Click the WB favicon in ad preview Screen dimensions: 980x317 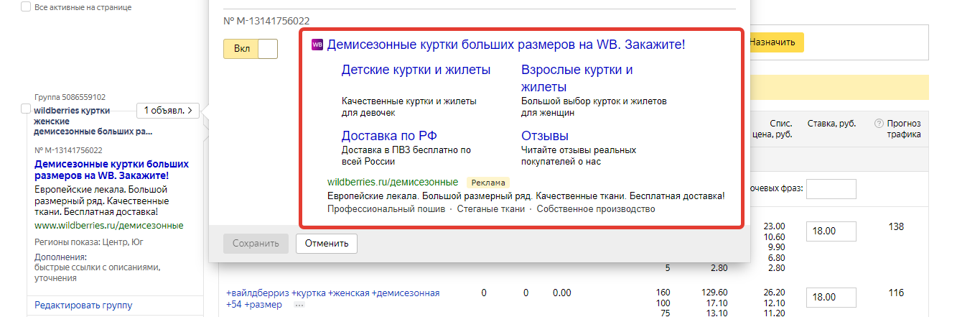point(317,45)
